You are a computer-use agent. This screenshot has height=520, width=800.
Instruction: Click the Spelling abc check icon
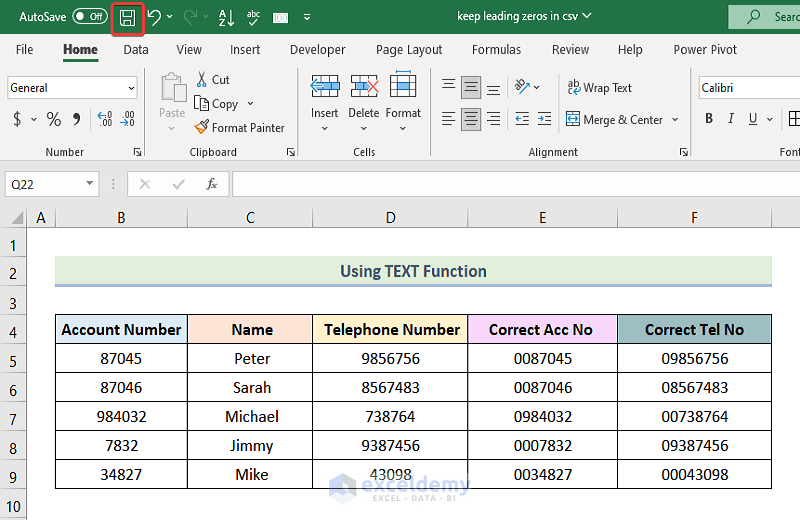click(x=253, y=18)
